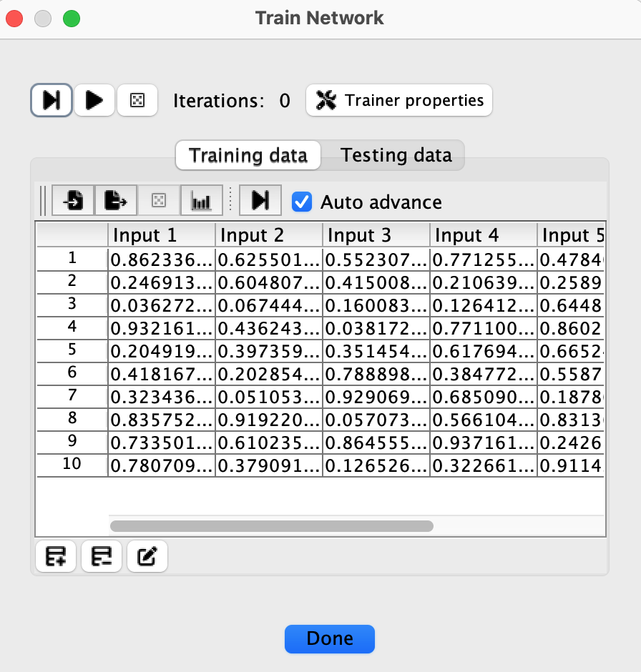Click the randomize table dice icon
This screenshot has height=672, width=641.
(x=158, y=202)
